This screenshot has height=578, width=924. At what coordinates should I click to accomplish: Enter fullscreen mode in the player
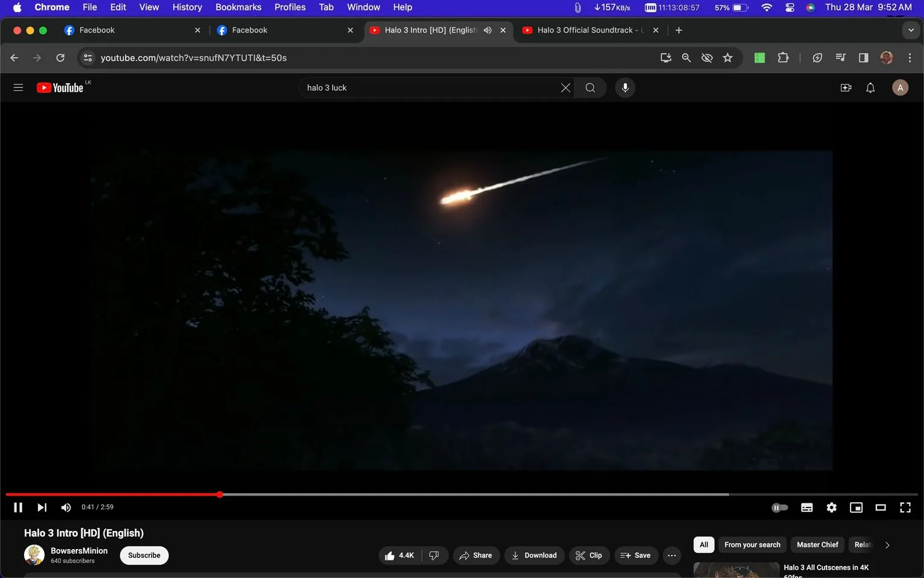pyautogui.click(x=905, y=507)
